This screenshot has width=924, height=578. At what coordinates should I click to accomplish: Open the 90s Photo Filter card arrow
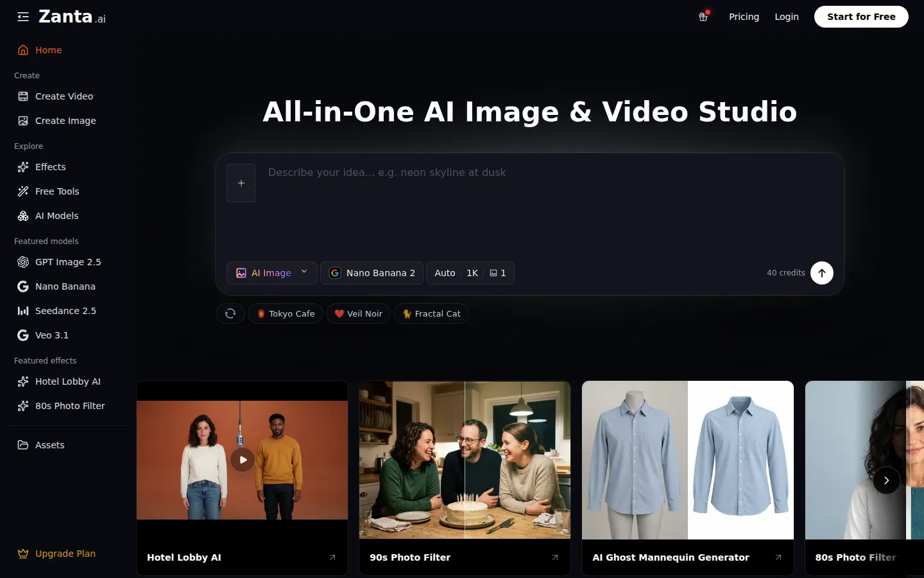click(x=555, y=557)
